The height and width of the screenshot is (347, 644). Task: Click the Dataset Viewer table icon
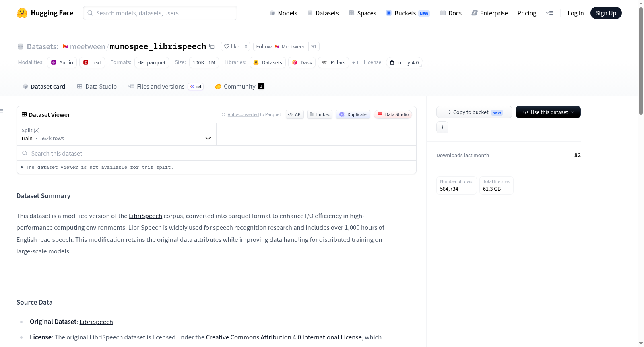[x=24, y=114]
